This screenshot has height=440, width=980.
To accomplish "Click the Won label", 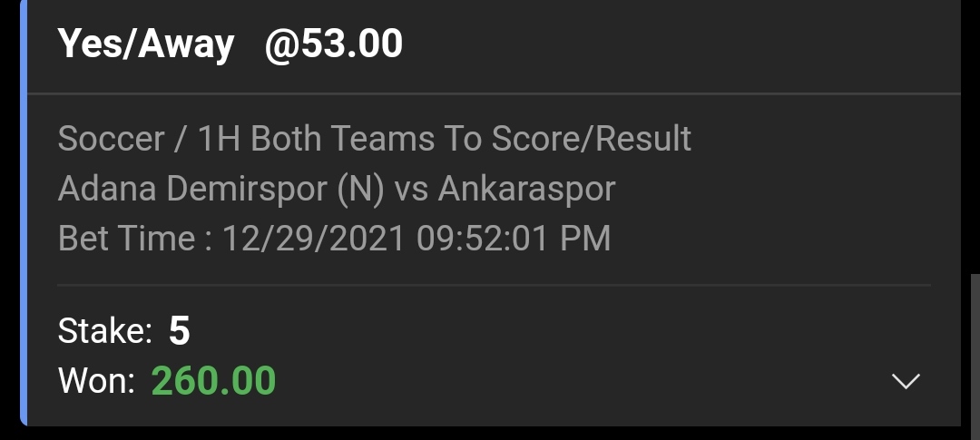I will click(96, 381).
